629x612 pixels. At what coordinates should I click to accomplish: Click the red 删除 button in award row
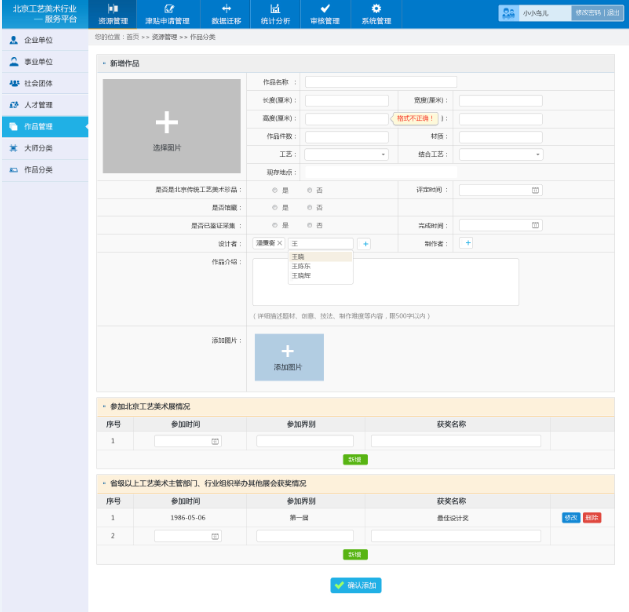[592, 518]
